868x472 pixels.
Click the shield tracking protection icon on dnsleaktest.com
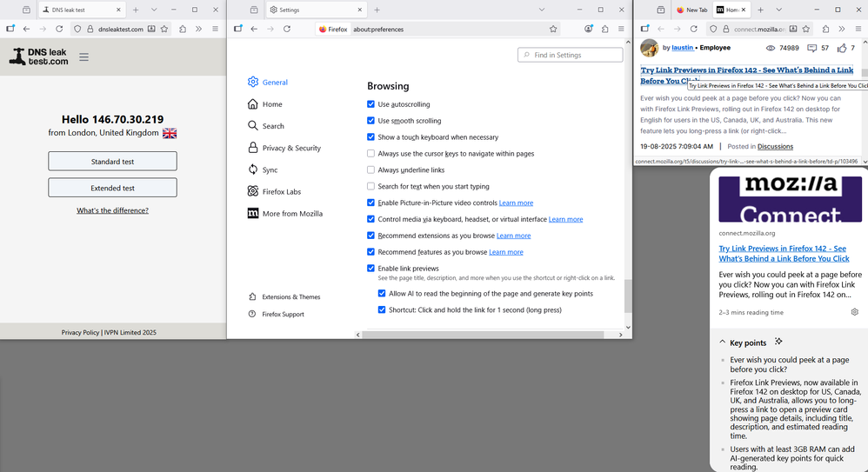coord(77,29)
